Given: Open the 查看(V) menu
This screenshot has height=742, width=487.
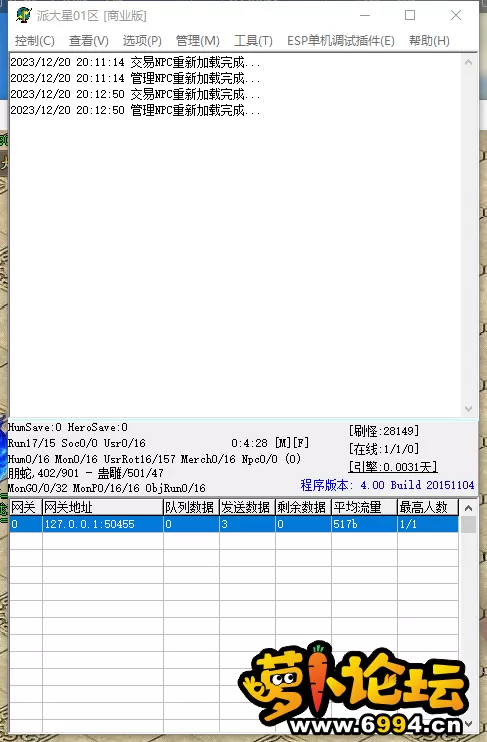Looking at the screenshot, I should (x=89, y=41).
